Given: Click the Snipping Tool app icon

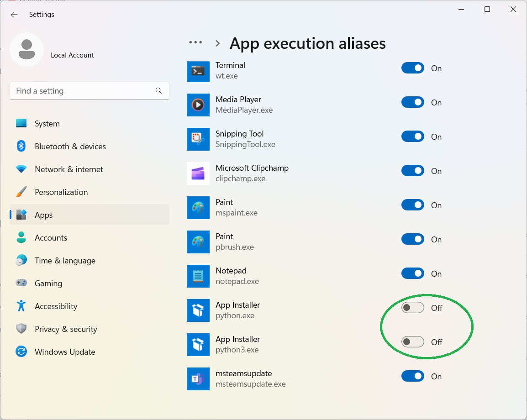Looking at the screenshot, I should click(198, 139).
